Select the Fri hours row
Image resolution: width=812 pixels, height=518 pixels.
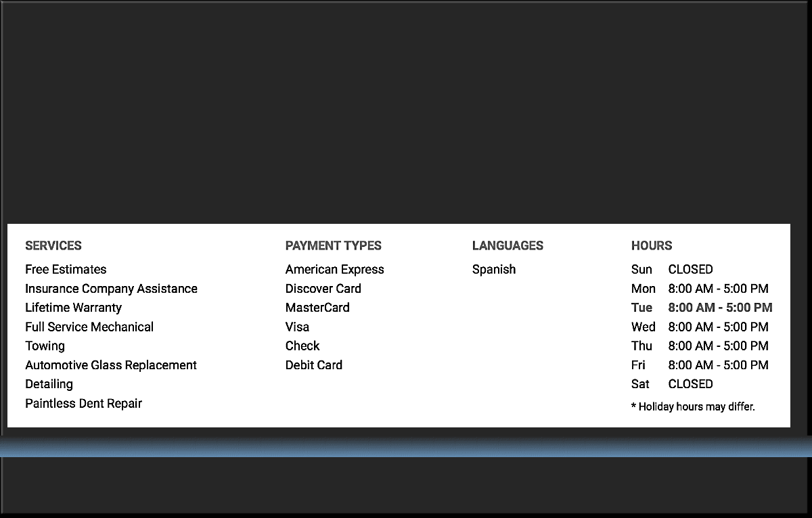tap(699, 365)
